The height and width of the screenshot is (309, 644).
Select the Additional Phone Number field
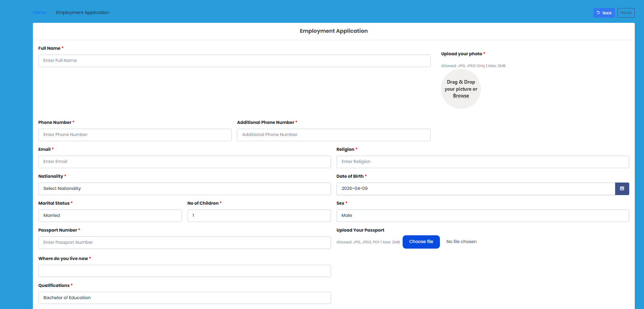[333, 135]
